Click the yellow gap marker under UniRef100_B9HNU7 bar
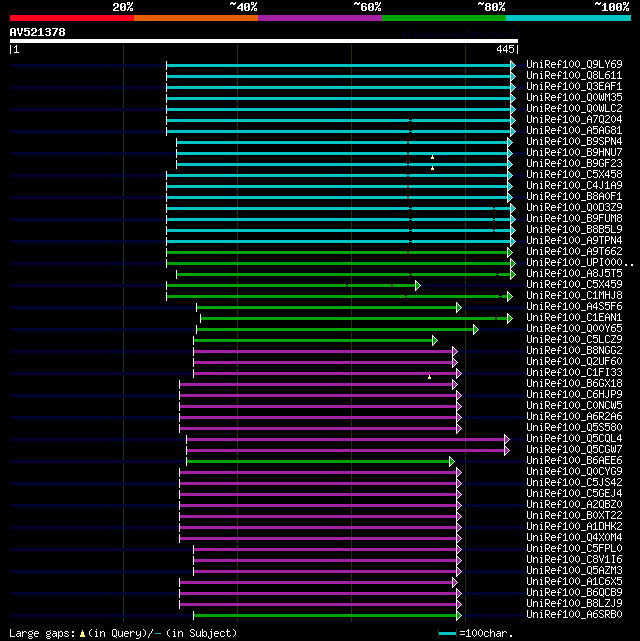The height and width of the screenshot is (641, 640). (432, 157)
